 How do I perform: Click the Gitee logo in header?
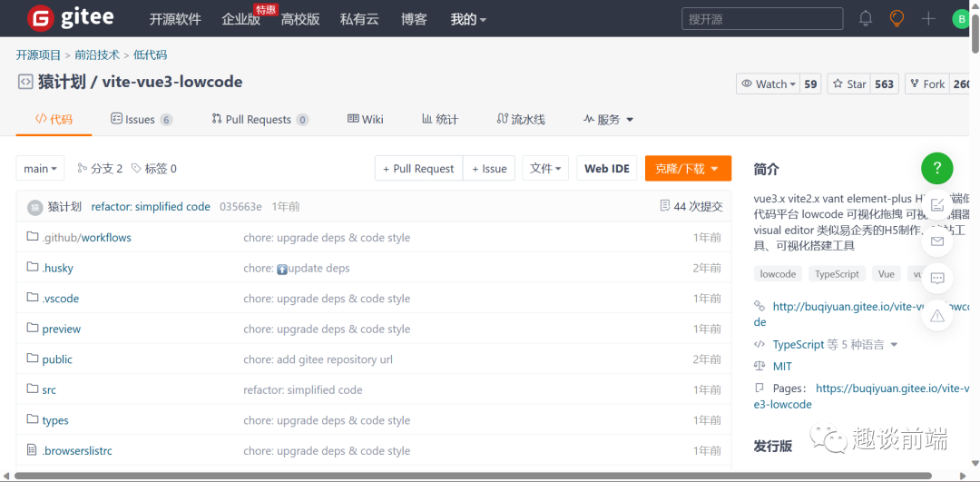[71, 19]
